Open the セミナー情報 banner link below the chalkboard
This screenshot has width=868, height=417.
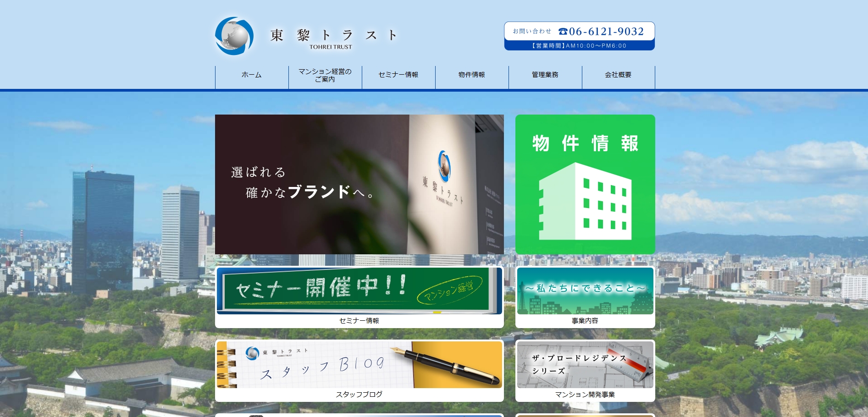click(x=359, y=321)
